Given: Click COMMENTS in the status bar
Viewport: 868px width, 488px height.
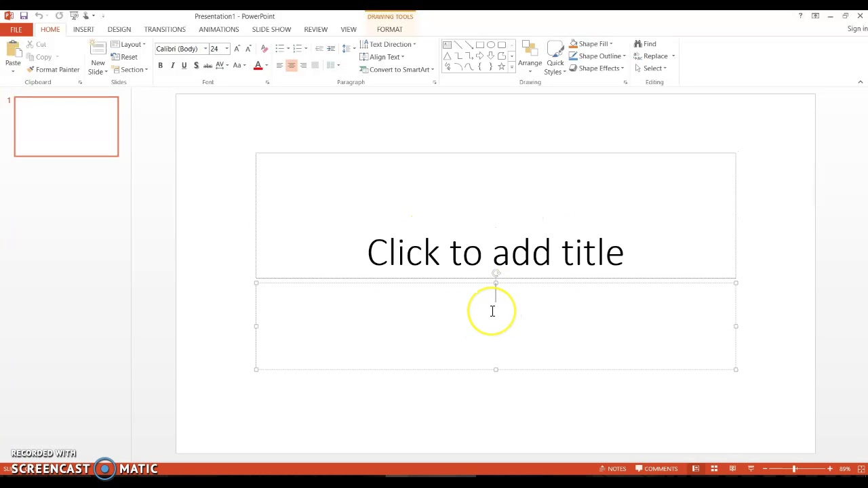Looking at the screenshot, I should coord(656,468).
